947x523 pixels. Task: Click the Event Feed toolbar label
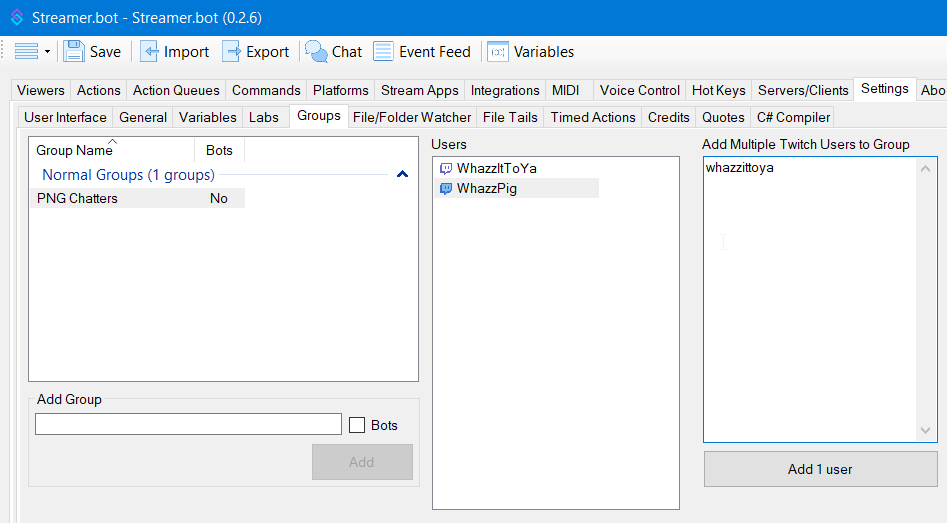[435, 52]
